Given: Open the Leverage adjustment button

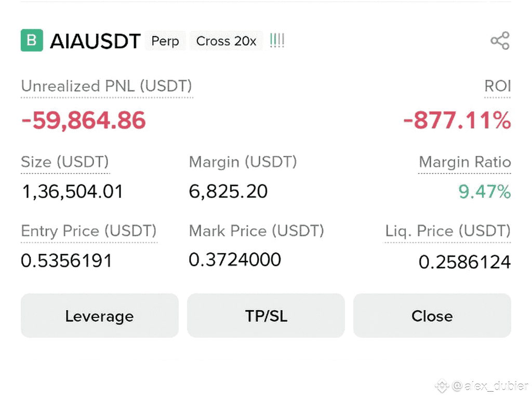Looking at the screenshot, I should coord(99,315).
